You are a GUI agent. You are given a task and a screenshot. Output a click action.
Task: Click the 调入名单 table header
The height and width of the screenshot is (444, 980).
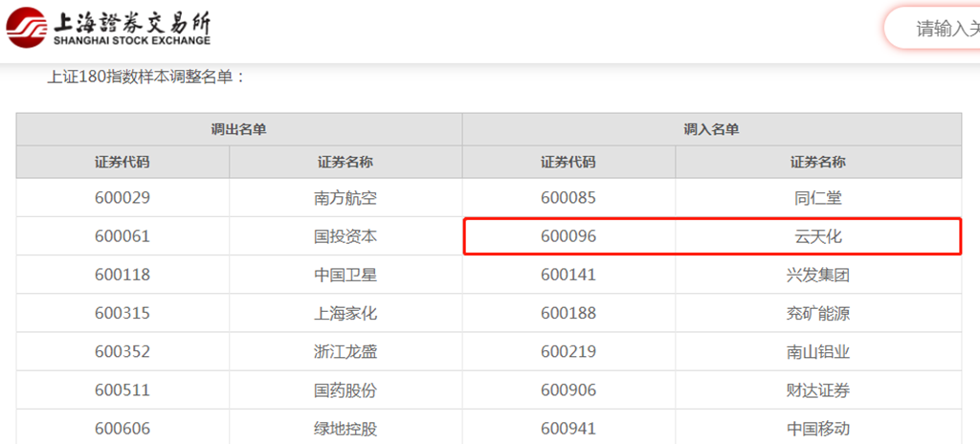(x=711, y=129)
